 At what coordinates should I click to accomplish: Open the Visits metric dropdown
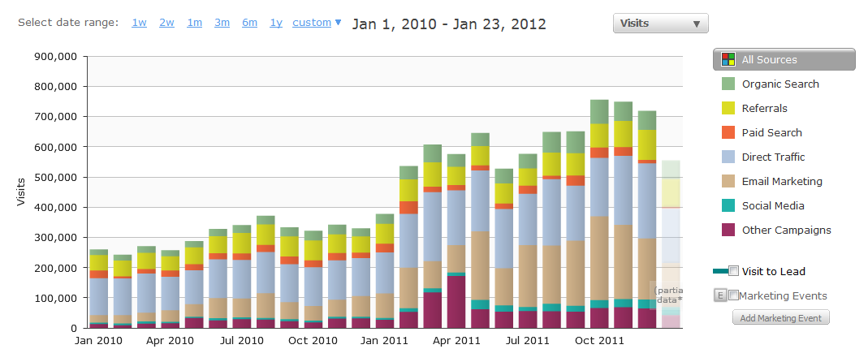coord(660,24)
